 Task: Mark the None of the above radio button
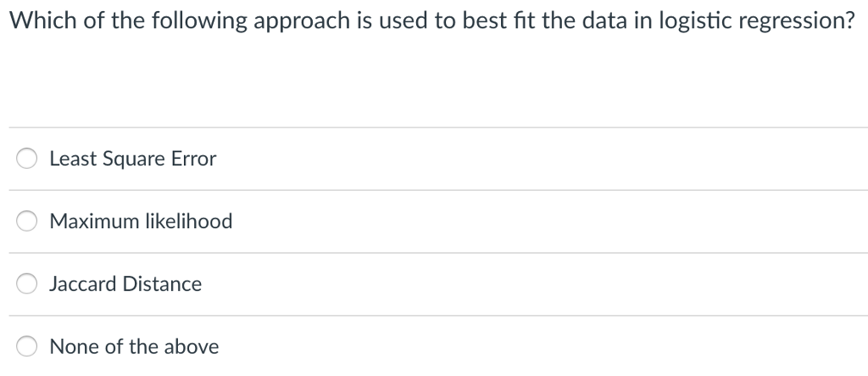(x=27, y=347)
